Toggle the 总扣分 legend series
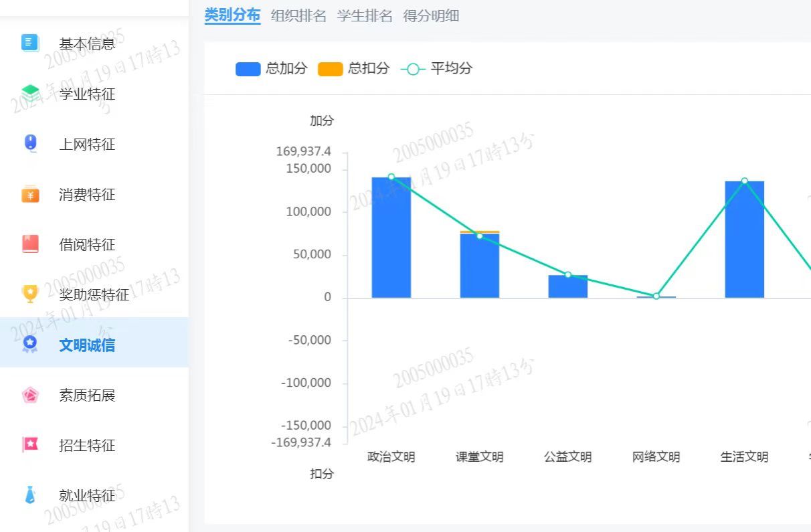This screenshot has width=811, height=532. click(x=353, y=68)
